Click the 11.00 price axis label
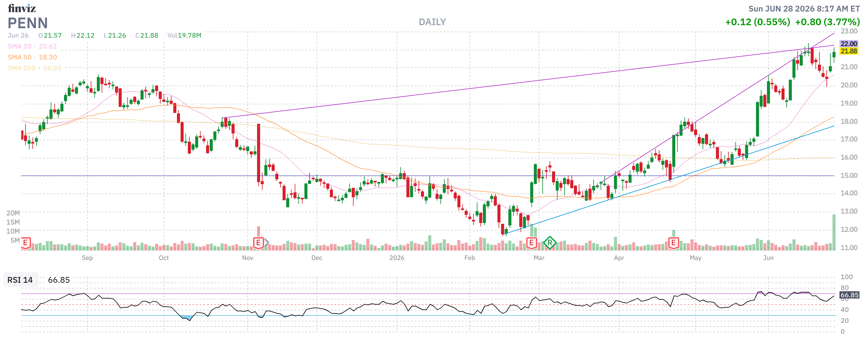Image resolution: width=868 pixels, height=341 pixels. (849, 248)
